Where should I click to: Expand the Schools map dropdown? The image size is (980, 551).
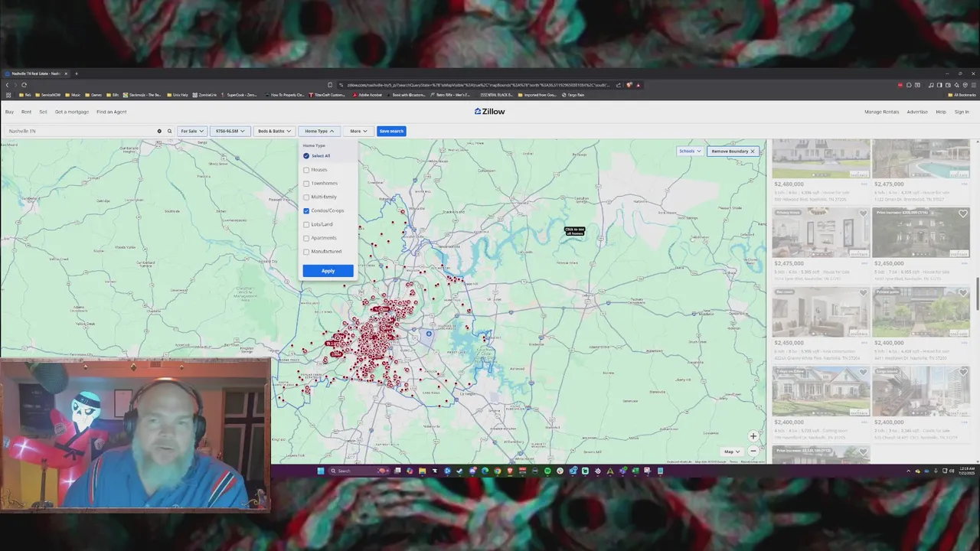coord(689,152)
